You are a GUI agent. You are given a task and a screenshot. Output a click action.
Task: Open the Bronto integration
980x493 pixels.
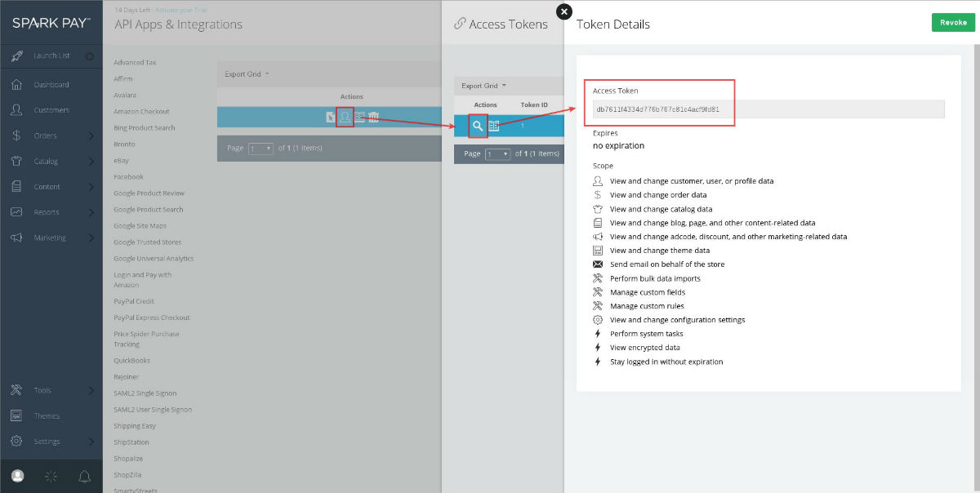(124, 144)
